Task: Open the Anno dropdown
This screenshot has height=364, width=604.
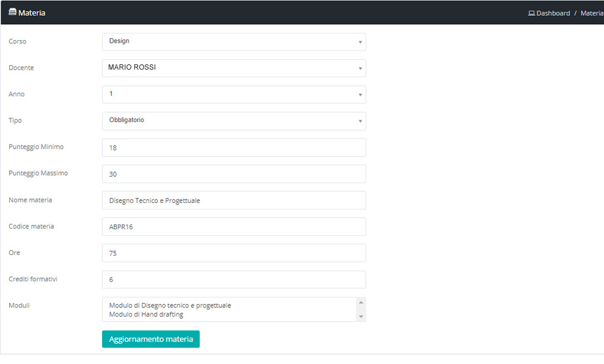Action: click(x=233, y=95)
